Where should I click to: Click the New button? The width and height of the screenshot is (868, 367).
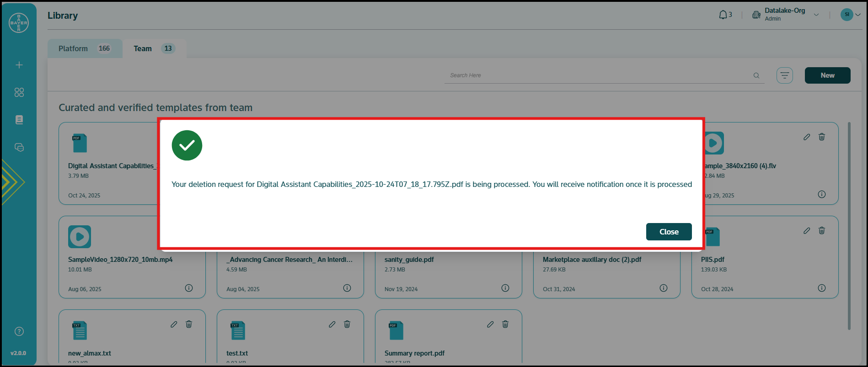(x=828, y=75)
